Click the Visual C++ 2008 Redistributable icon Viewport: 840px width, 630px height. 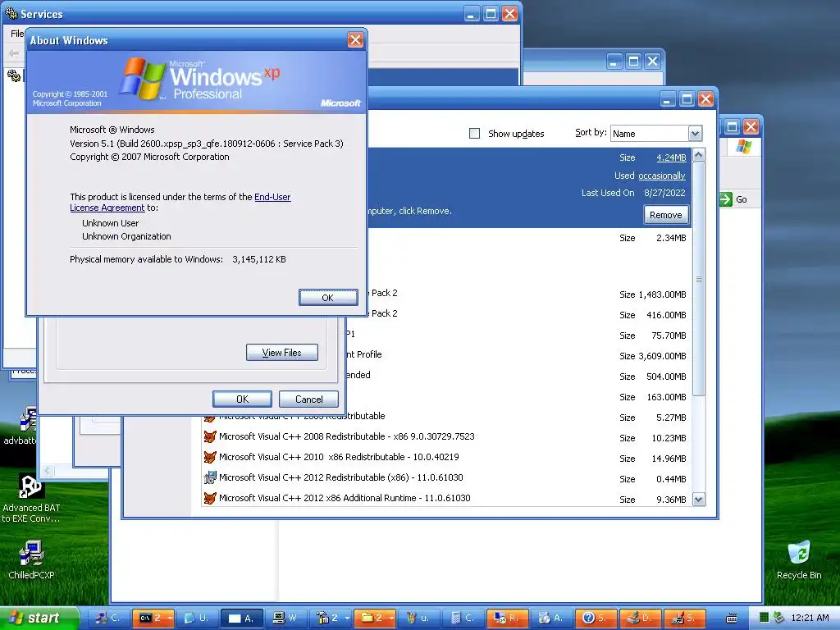pyautogui.click(x=210, y=436)
